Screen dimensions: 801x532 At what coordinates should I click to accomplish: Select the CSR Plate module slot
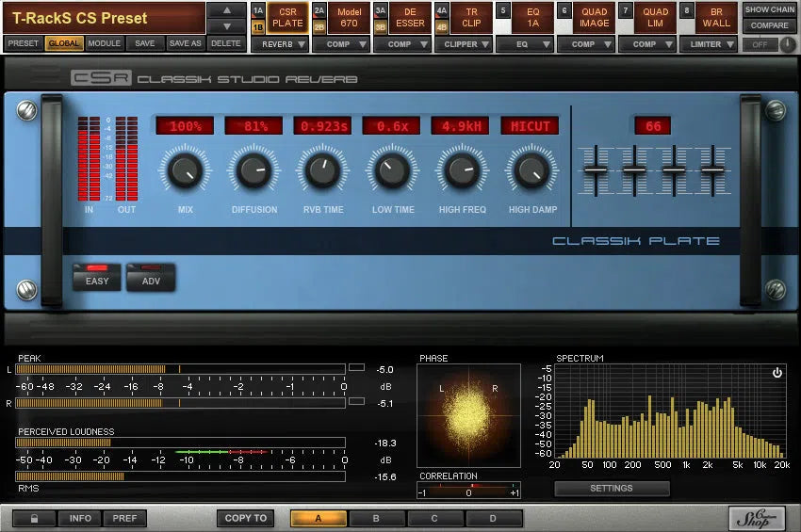[x=287, y=18]
